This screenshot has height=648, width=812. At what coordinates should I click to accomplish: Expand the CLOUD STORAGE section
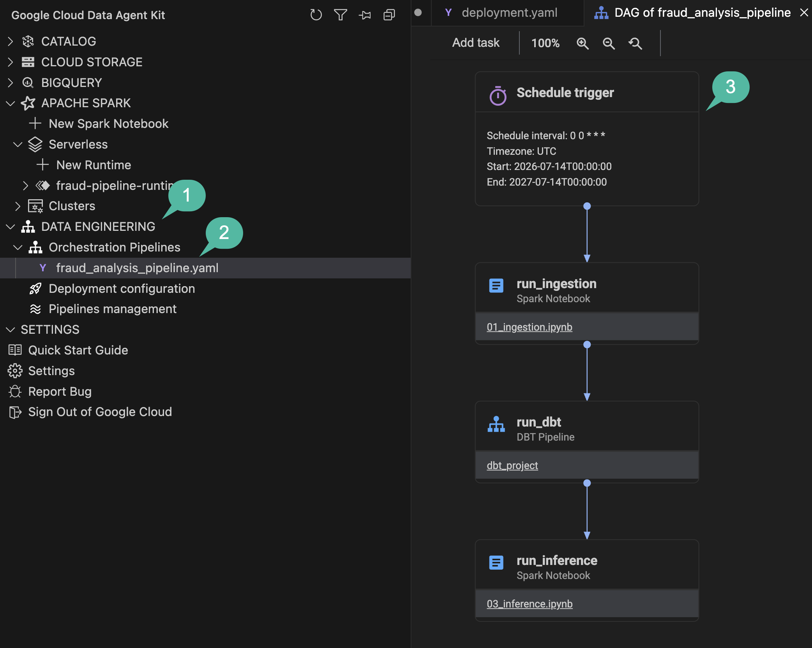[11, 62]
